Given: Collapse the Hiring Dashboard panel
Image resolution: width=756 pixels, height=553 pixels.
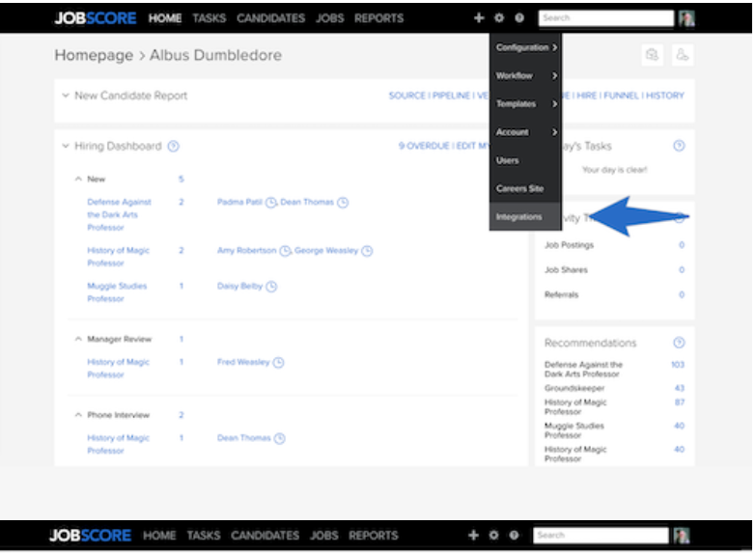Looking at the screenshot, I should click(x=66, y=147).
